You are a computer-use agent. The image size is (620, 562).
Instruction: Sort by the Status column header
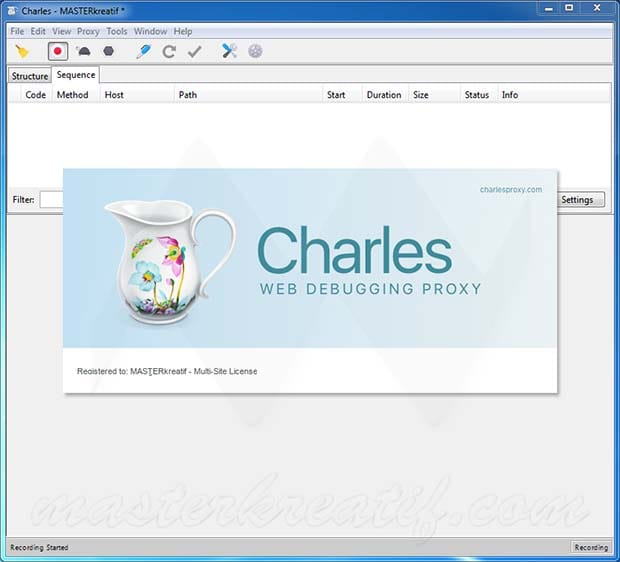[x=477, y=95]
